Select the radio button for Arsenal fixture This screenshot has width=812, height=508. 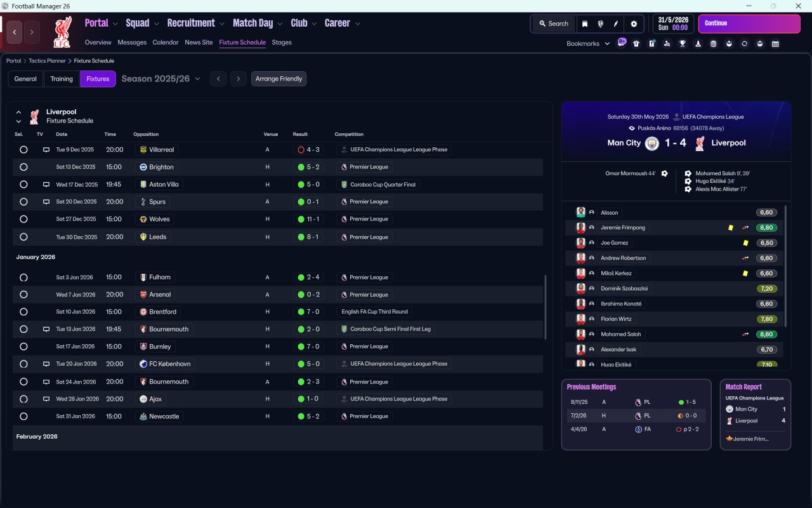(x=23, y=295)
